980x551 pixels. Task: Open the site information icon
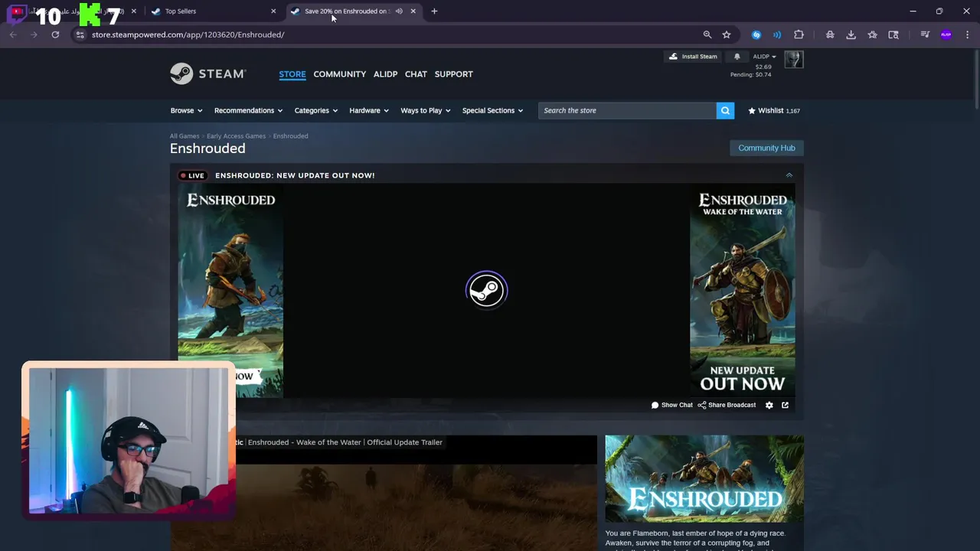80,34
